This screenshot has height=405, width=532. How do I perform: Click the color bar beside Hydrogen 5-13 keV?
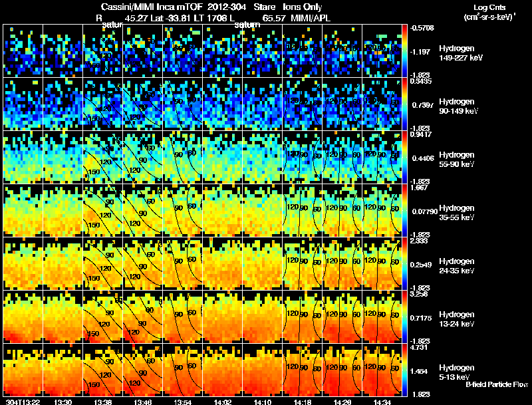(404, 370)
